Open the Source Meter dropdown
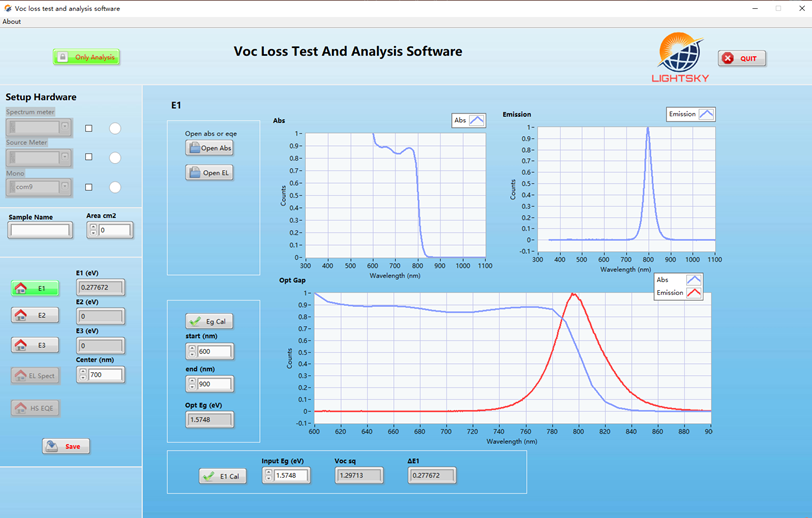This screenshot has height=518, width=812. pyautogui.click(x=65, y=157)
